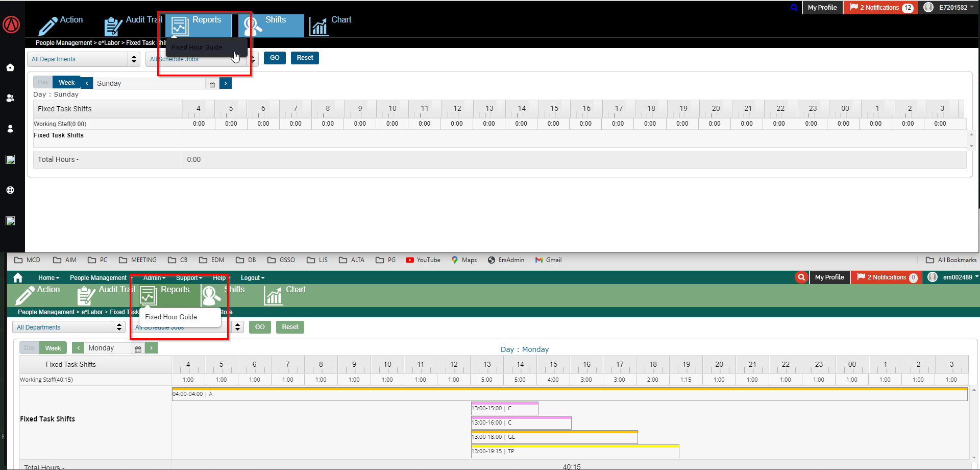Click user avatar next to E7201582
This screenshot has width=980, height=470.
tap(928, 7)
